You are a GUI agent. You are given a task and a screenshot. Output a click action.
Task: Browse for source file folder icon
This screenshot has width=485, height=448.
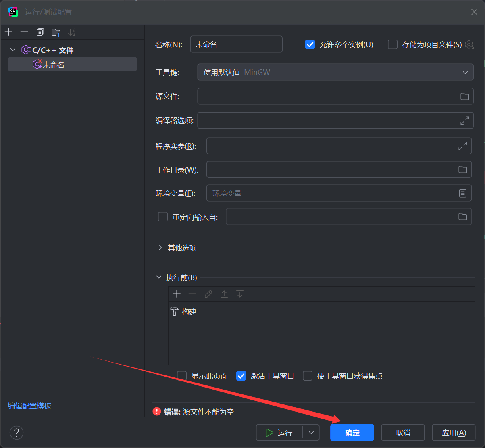pos(465,96)
